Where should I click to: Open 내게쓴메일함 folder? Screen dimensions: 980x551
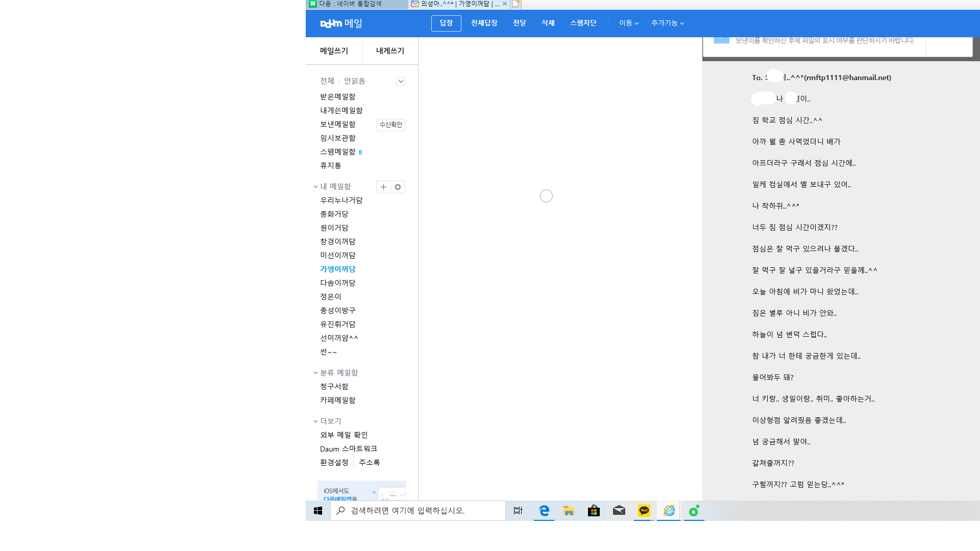[x=341, y=111]
